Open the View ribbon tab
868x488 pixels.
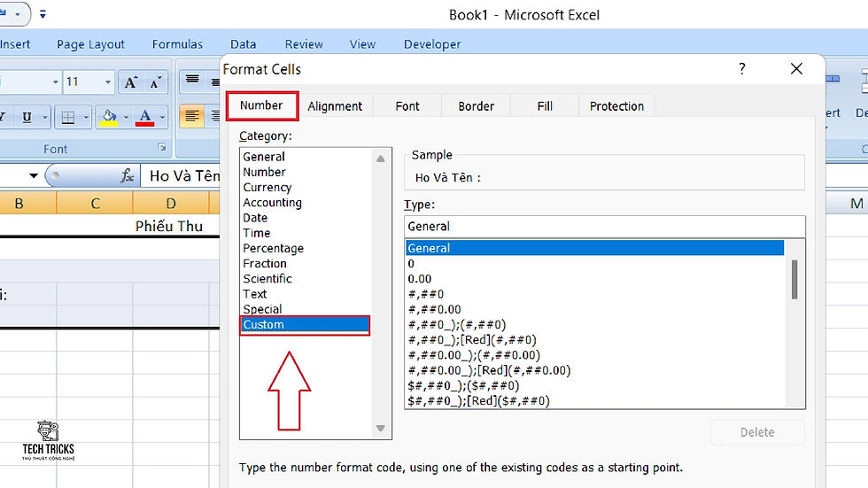362,44
